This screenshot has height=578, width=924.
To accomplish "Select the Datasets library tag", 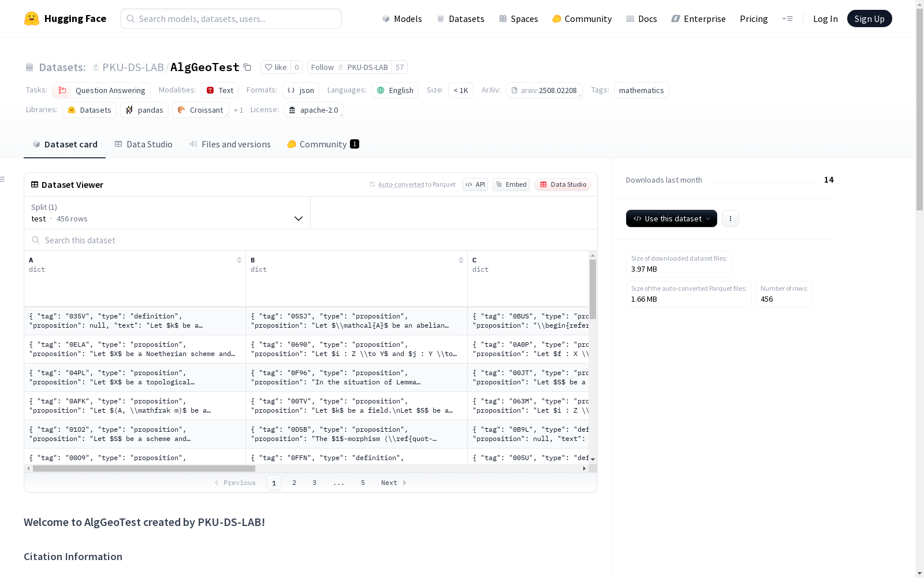I will coord(90,110).
